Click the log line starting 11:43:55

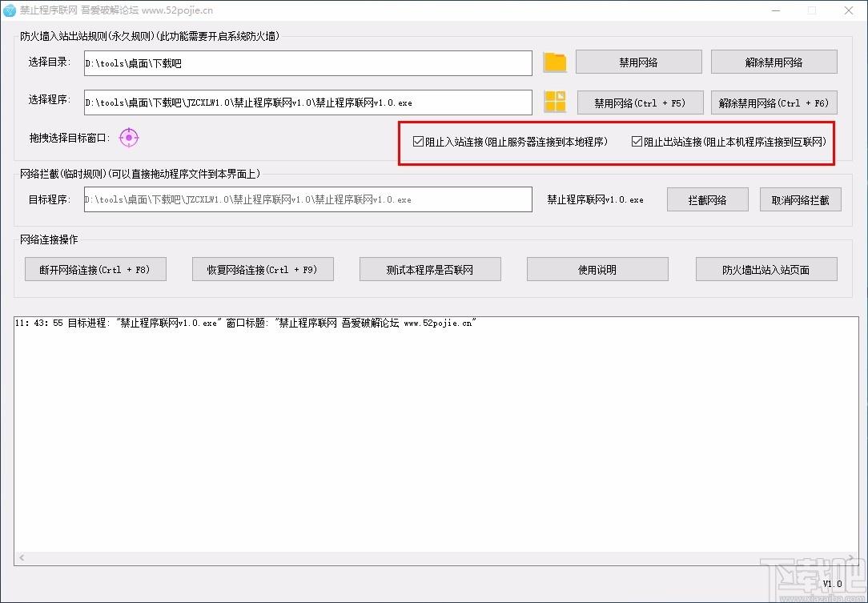[x=246, y=323]
